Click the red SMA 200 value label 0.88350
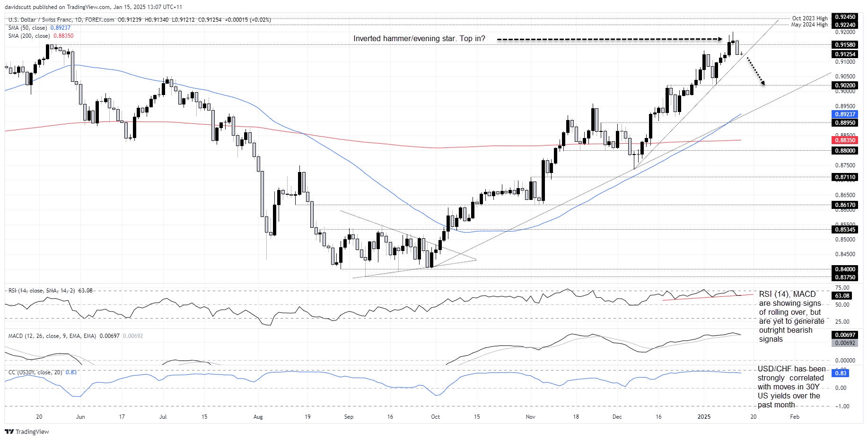This screenshot has height=440, width=868. point(845,140)
